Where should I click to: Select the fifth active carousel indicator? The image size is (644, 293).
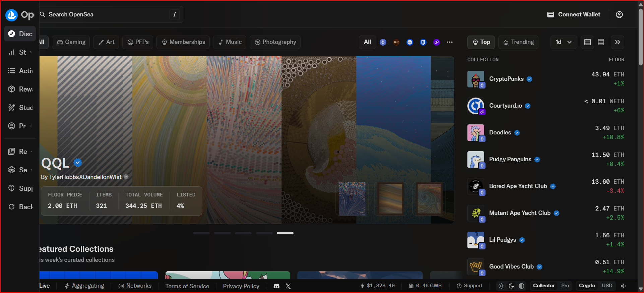click(x=285, y=233)
